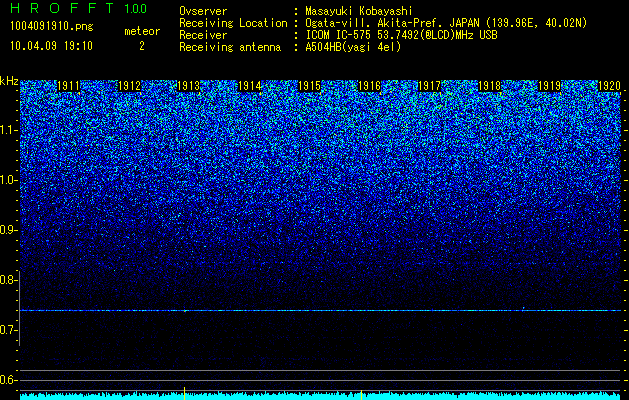This screenshot has height=400, width=629.
Task: Click the cyan signal power graph at bottom
Action: pyautogui.click(x=321, y=396)
